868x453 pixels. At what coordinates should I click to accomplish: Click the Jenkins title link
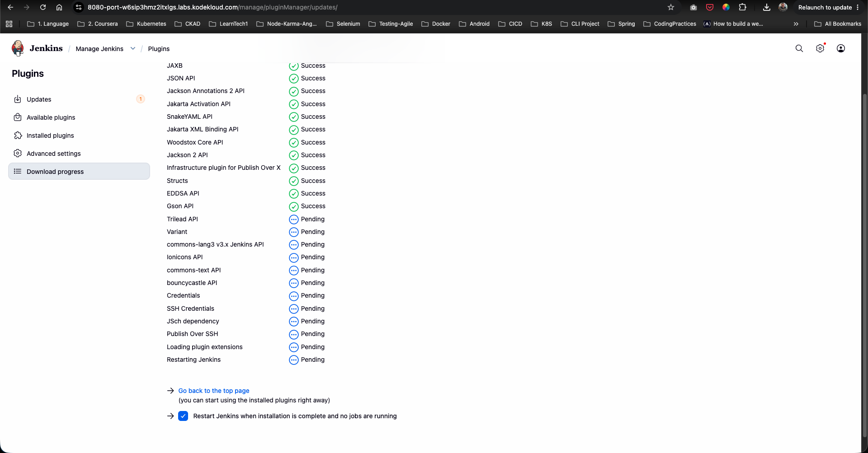tap(46, 48)
